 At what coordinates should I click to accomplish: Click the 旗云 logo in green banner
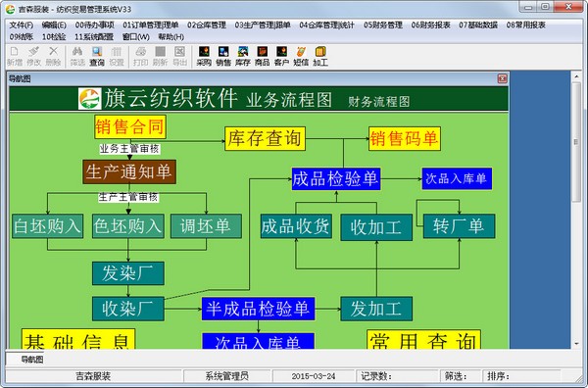(x=89, y=99)
